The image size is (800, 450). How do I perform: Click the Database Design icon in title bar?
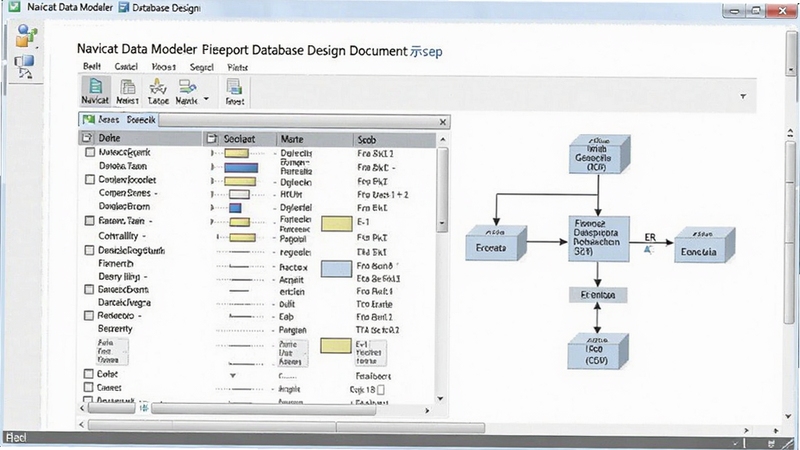click(x=123, y=8)
